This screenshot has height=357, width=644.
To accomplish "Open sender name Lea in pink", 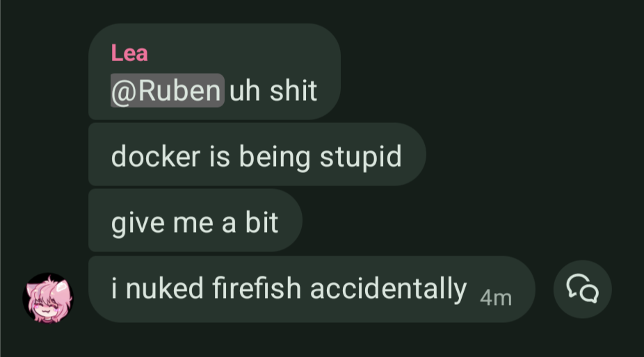I will pos(129,53).
